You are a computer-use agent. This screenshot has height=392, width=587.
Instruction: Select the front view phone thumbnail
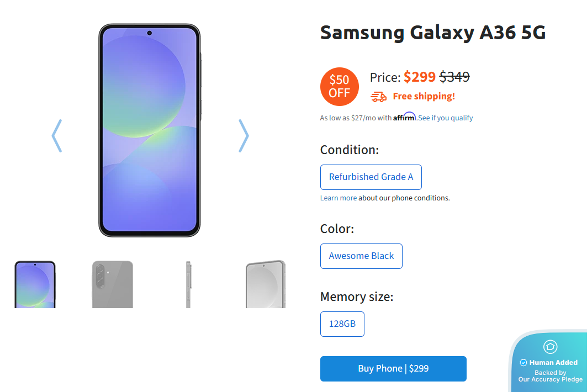(x=35, y=284)
